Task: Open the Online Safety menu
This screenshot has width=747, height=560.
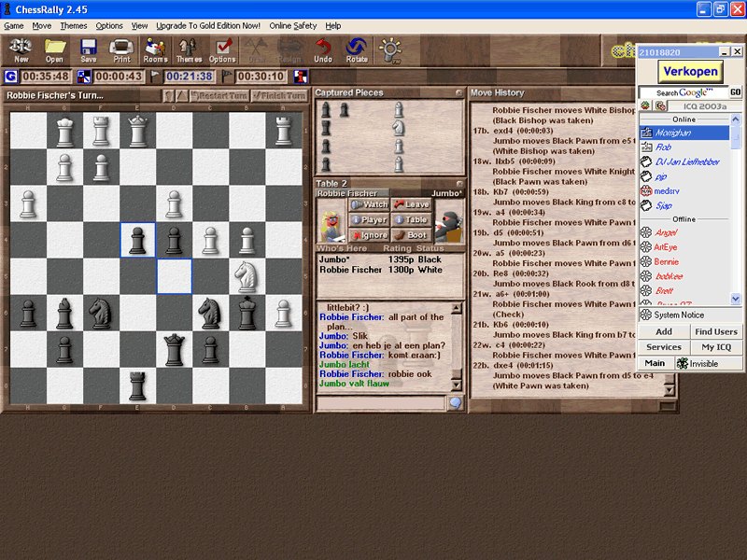Action: coord(293,26)
